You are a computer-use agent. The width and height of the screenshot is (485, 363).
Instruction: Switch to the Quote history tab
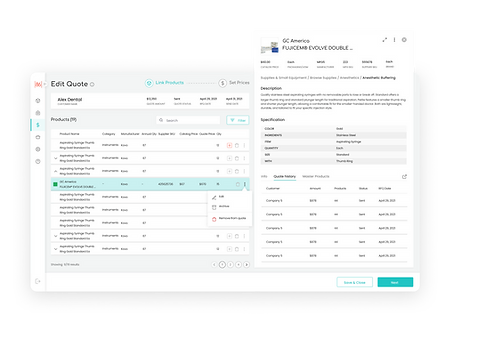[285, 177]
